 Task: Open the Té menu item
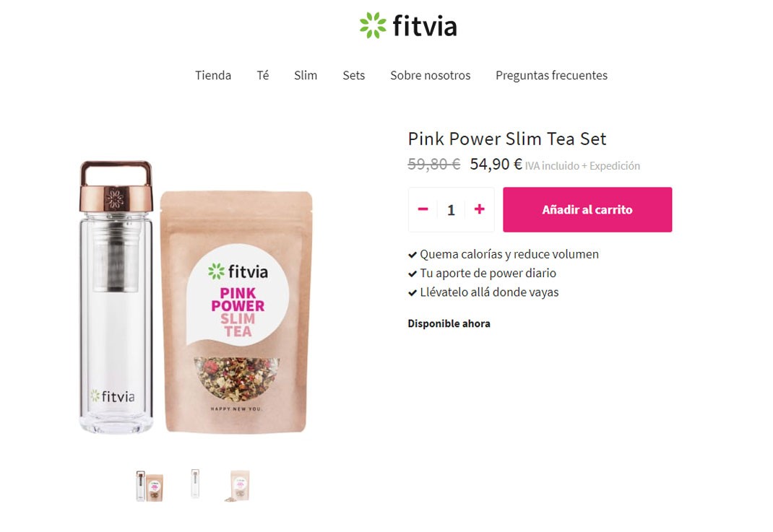(x=263, y=75)
